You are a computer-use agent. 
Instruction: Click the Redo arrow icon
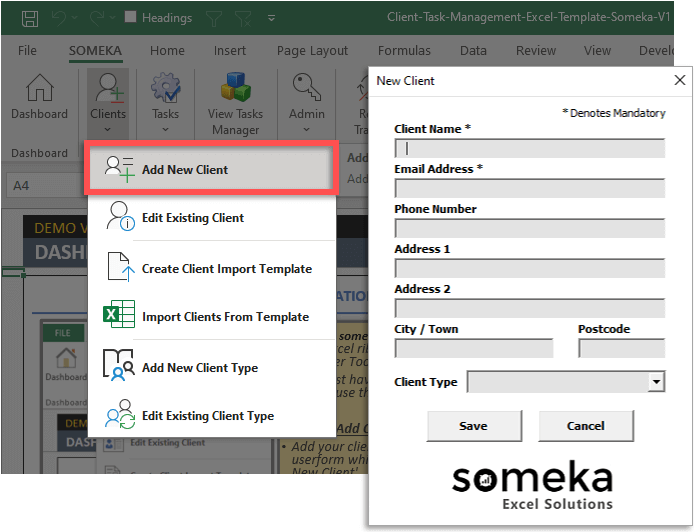[96, 18]
